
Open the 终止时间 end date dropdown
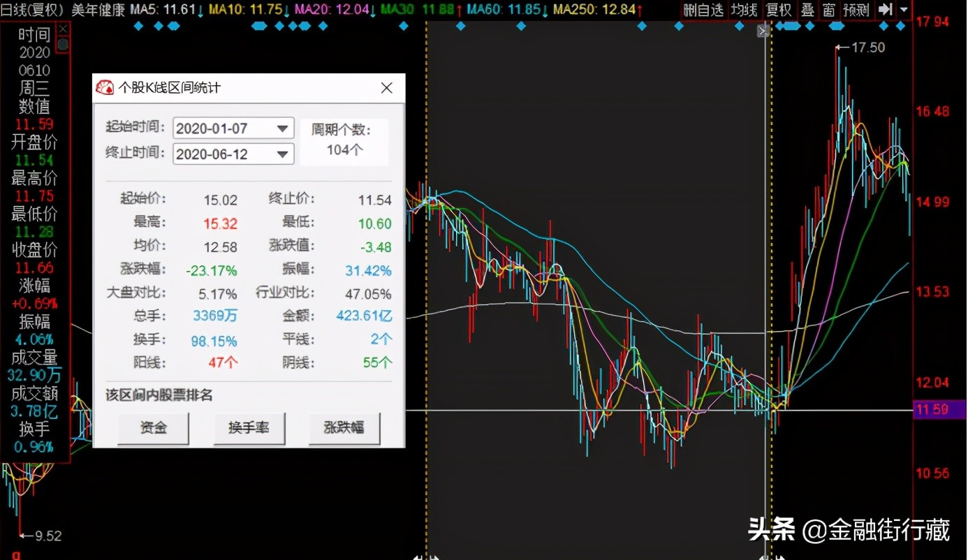click(281, 154)
